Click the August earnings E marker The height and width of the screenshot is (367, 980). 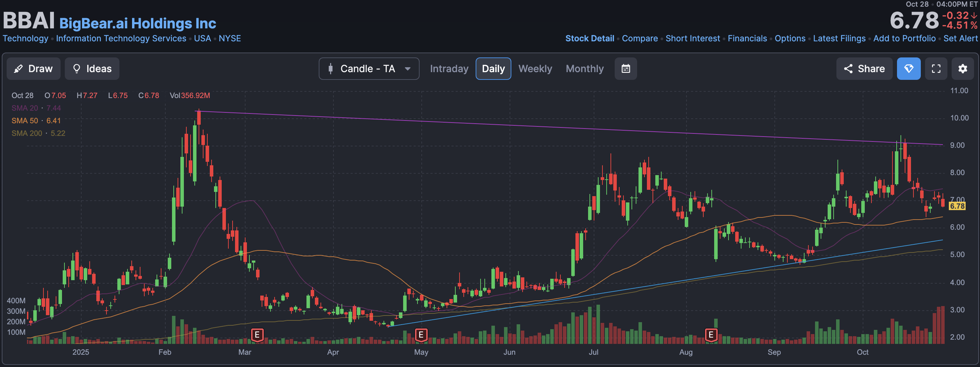point(711,335)
